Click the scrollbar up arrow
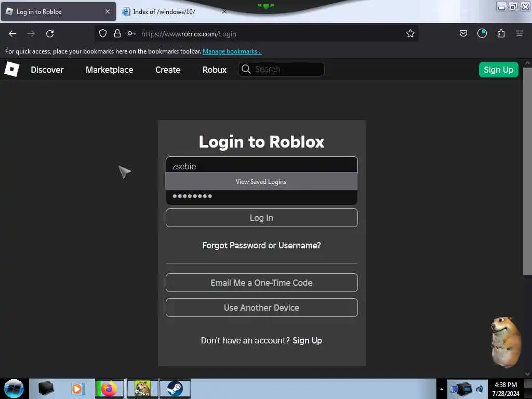Screen dimensions: 532x399 coord(527,63)
